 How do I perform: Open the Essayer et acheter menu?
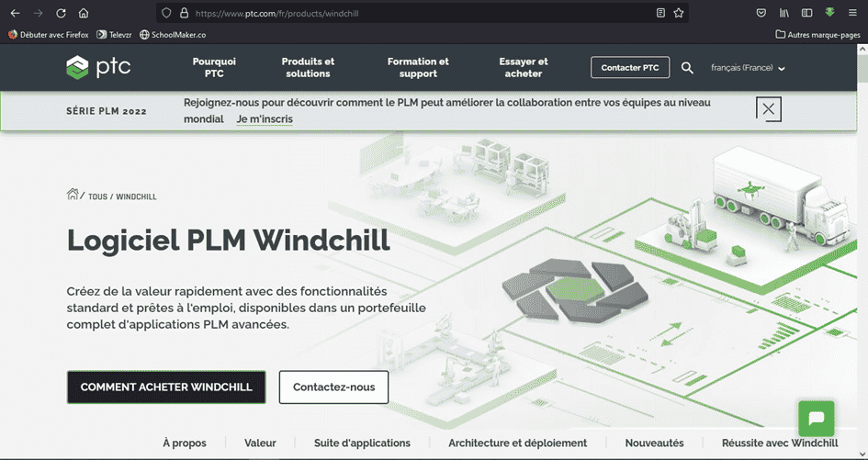pos(524,68)
